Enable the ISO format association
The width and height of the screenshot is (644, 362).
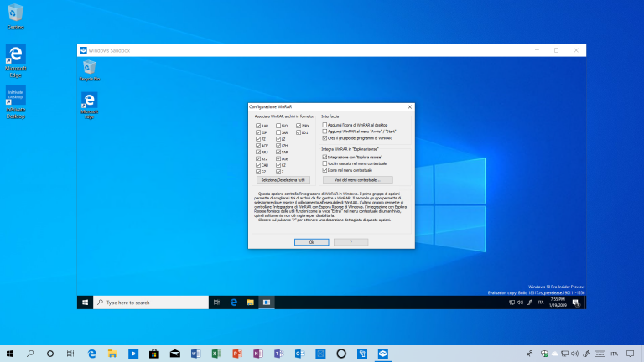click(x=278, y=126)
